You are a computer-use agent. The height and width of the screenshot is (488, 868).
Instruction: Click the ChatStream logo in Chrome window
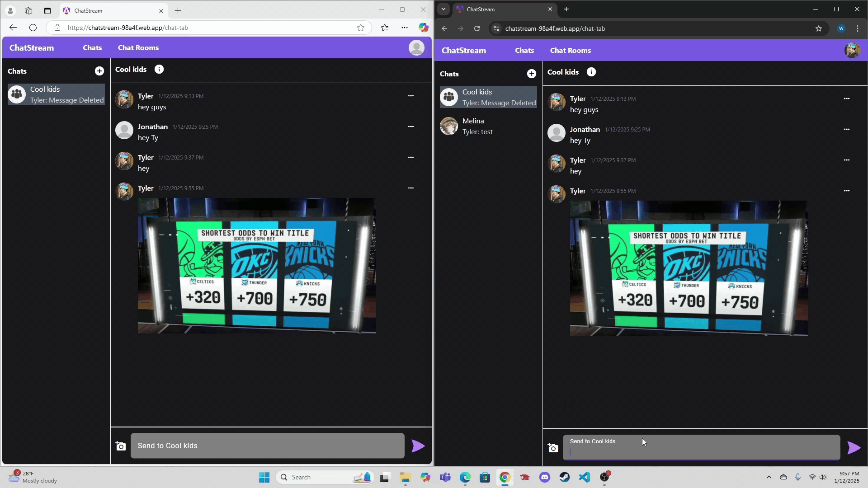464,50
